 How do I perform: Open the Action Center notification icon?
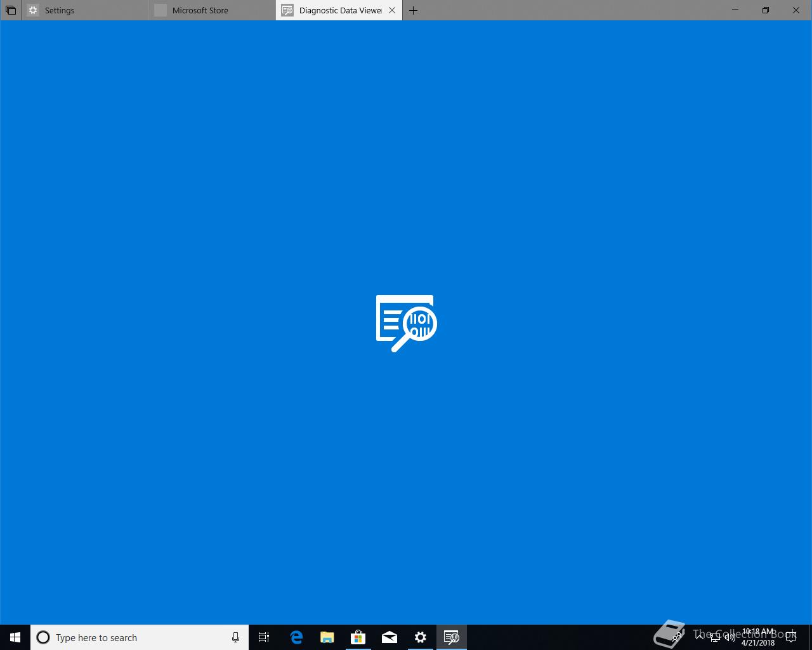pos(791,637)
